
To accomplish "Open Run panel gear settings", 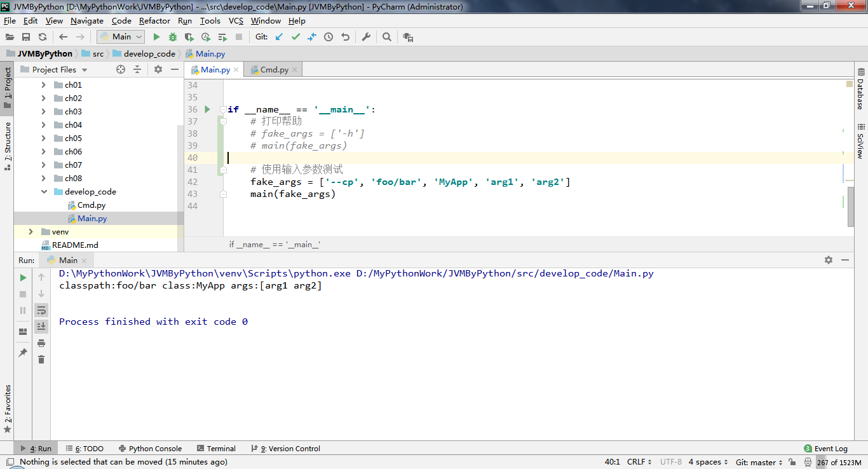I will click(828, 260).
